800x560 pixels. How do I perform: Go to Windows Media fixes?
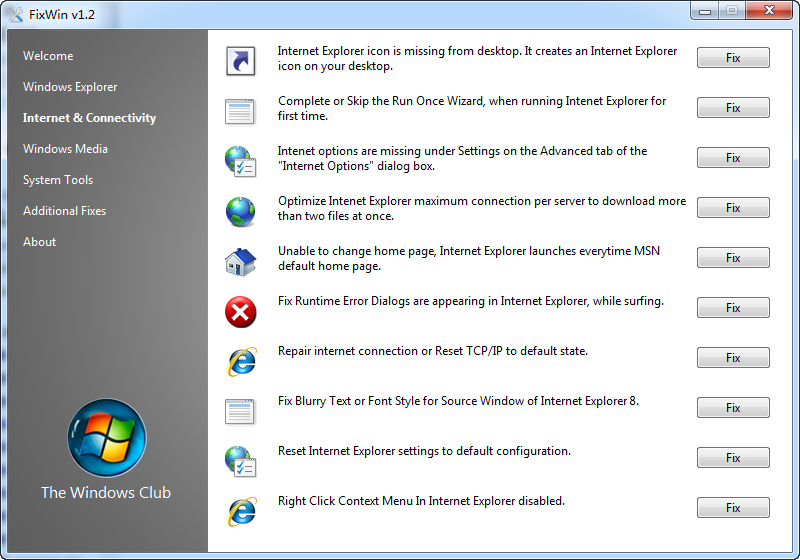click(x=65, y=149)
